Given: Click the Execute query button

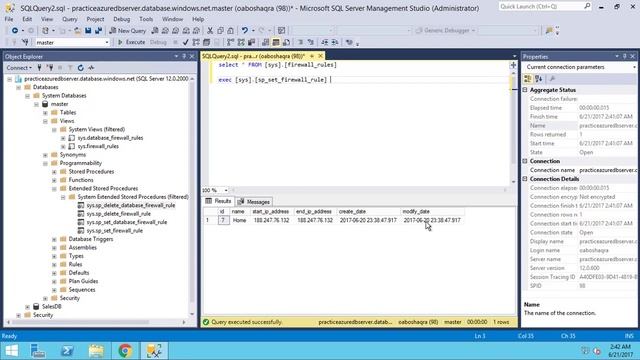Looking at the screenshot, I should click(131, 42).
